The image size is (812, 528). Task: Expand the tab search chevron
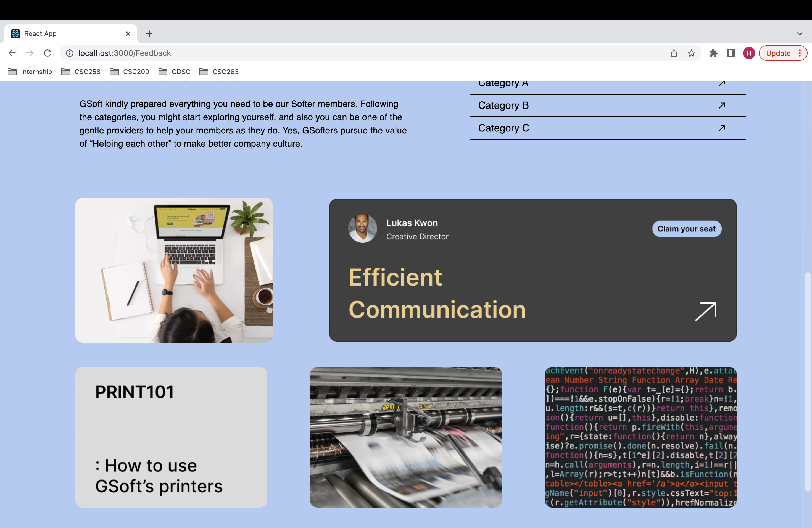click(x=800, y=34)
